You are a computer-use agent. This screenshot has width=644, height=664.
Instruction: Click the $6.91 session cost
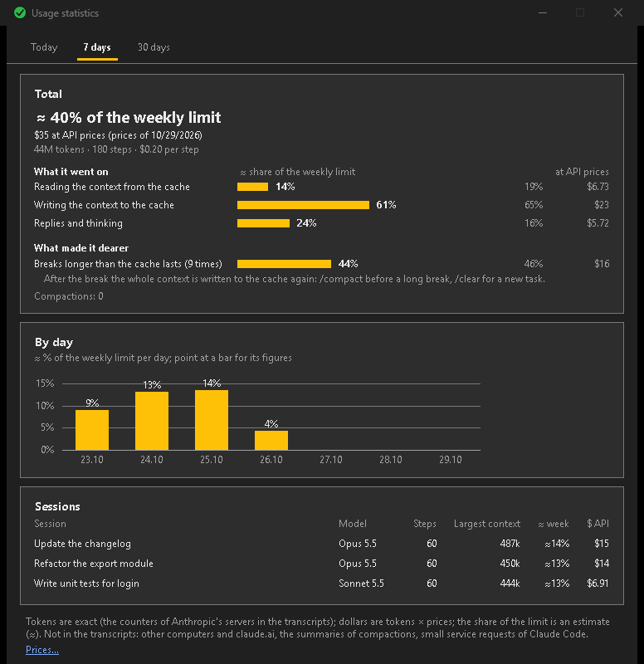598,583
